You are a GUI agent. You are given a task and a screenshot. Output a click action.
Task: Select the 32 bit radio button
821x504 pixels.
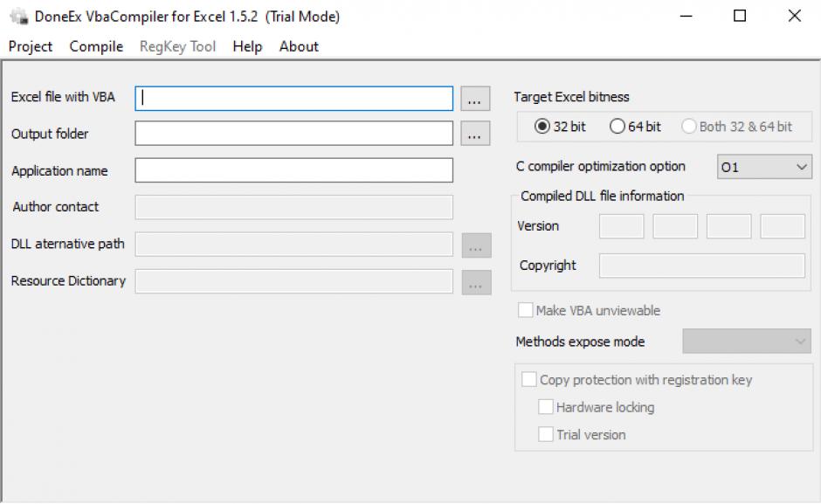560,127
